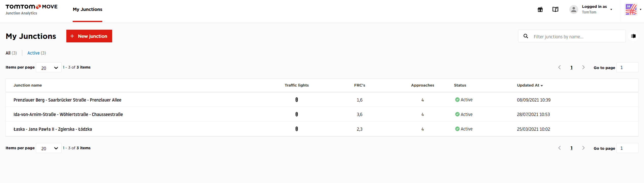Screen dimensions: 644x183
Task: Click the TomTom Move logo
Action: point(31,7)
